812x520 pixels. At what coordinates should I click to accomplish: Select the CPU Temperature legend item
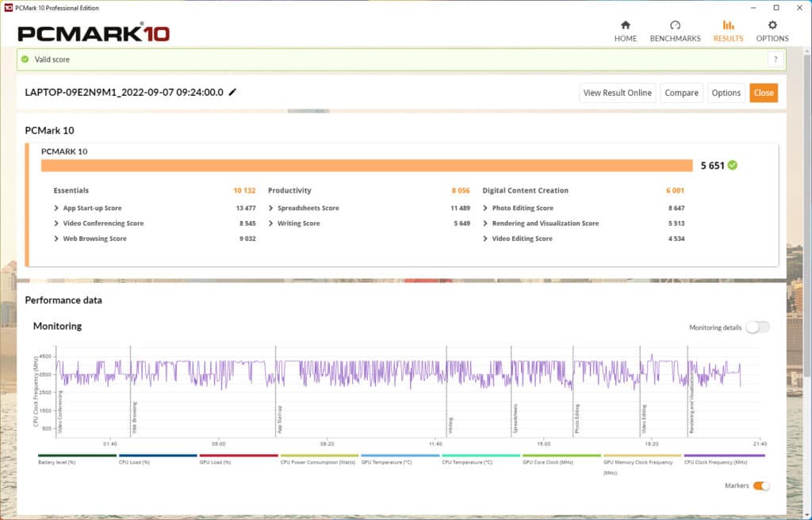(x=481, y=460)
